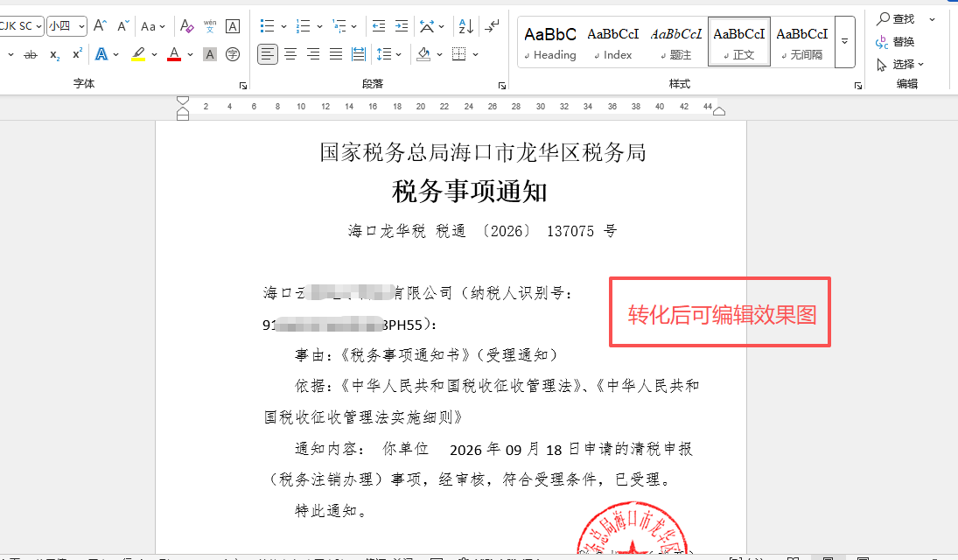Screen dimensions: 958x560
Task: Click the title text 税务事项通知
Action: tap(469, 192)
